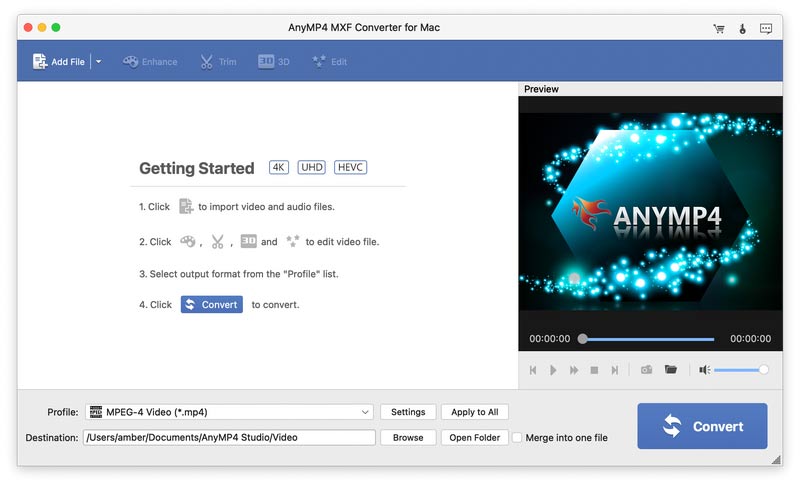Click the Settings button

coord(408,412)
